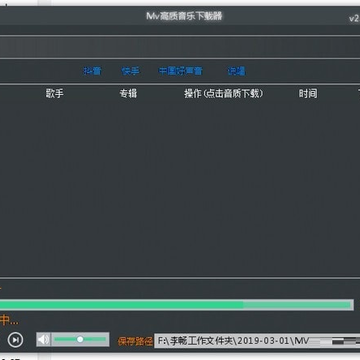The image size is (360, 360).
Task: Adjust the volume slider
Action: [80, 339]
